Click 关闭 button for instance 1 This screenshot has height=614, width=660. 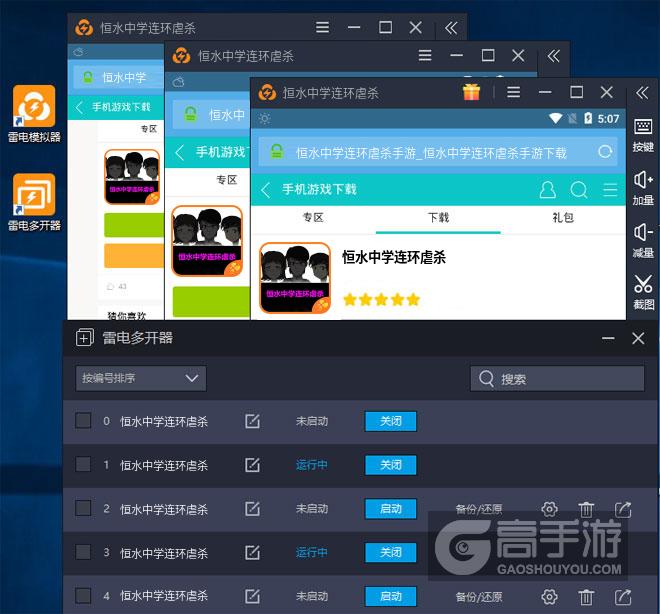pos(391,465)
